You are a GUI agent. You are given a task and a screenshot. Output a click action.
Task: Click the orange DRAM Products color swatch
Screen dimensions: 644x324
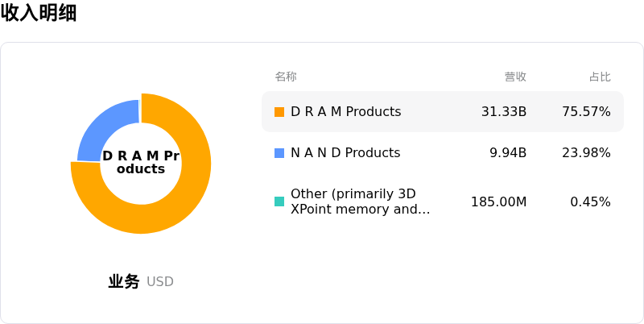click(279, 112)
